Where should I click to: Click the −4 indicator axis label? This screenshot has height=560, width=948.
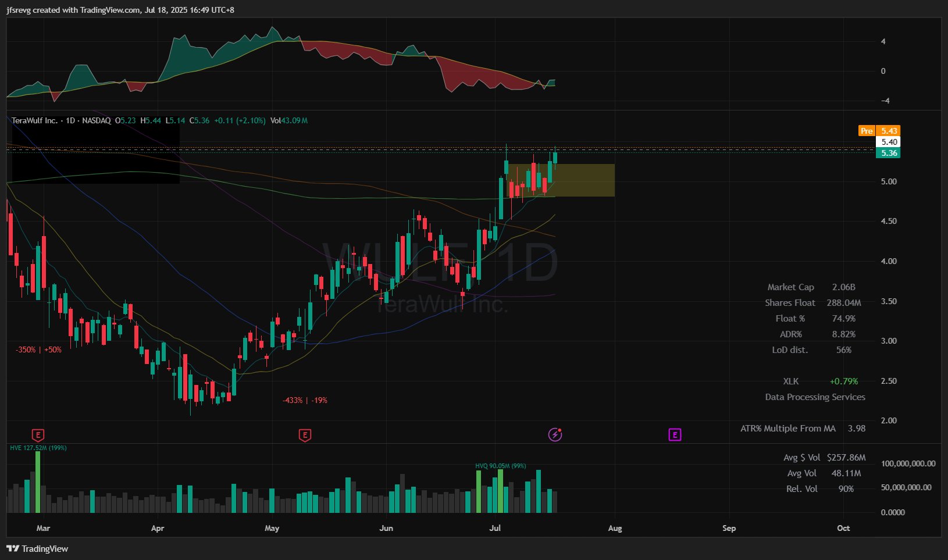[885, 101]
